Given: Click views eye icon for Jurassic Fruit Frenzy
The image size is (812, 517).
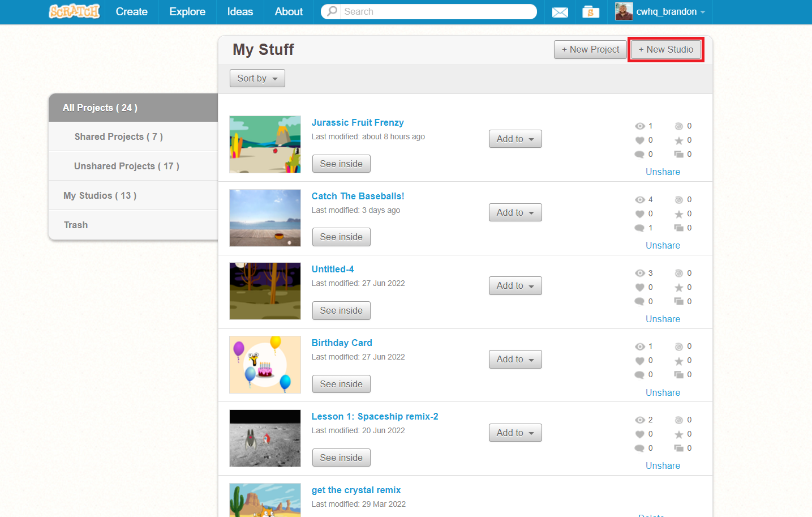Looking at the screenshot, I should point(640,126).
